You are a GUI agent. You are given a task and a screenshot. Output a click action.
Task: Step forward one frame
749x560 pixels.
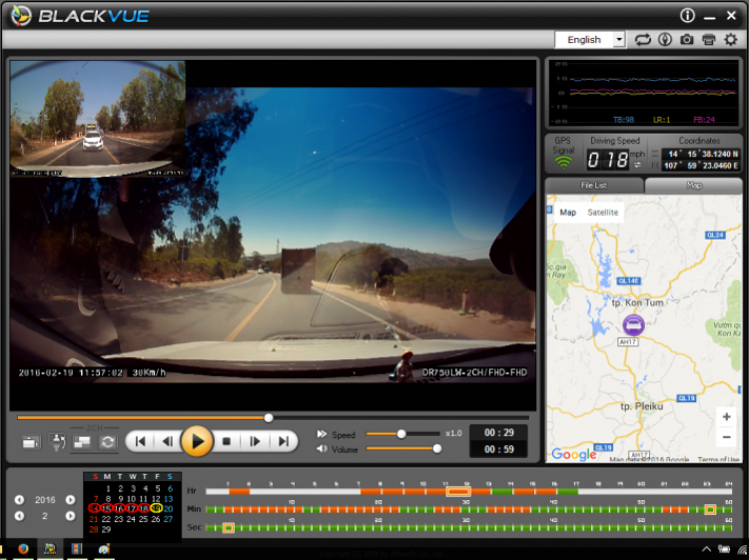[255, 441]
